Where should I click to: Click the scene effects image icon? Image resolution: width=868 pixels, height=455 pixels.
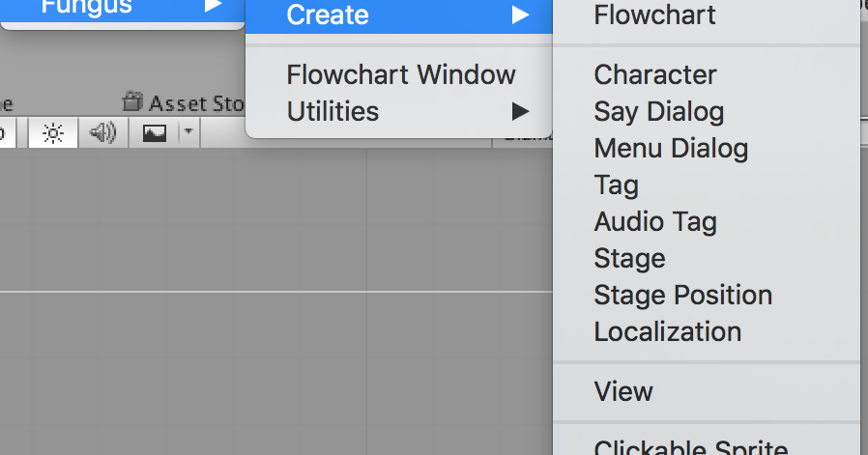155,133
